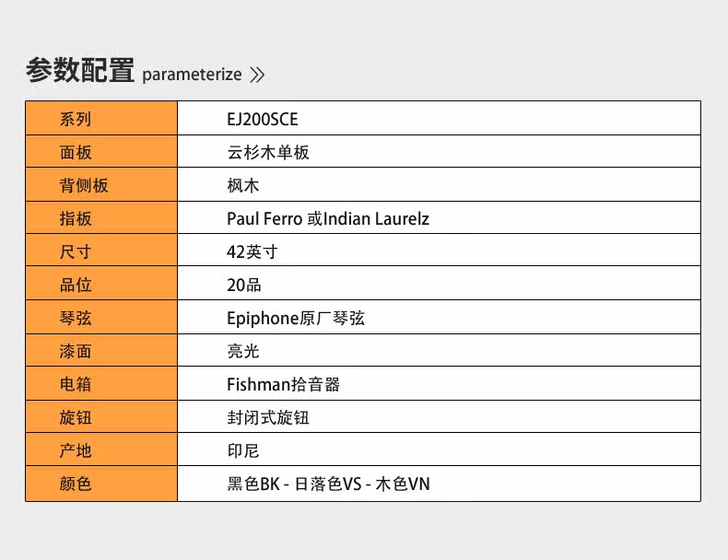728x560 pixels.
Task: Select the 背侧板 label cell
Action: click(x=101, y=185)
